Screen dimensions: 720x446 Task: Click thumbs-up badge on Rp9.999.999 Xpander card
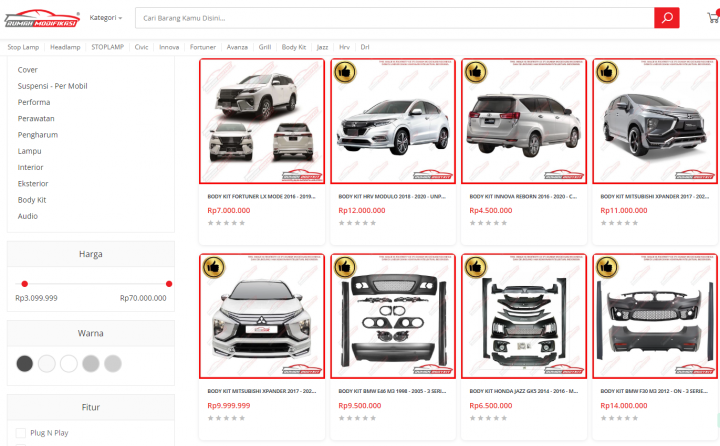pyautogui.click(x=214, y=267)
